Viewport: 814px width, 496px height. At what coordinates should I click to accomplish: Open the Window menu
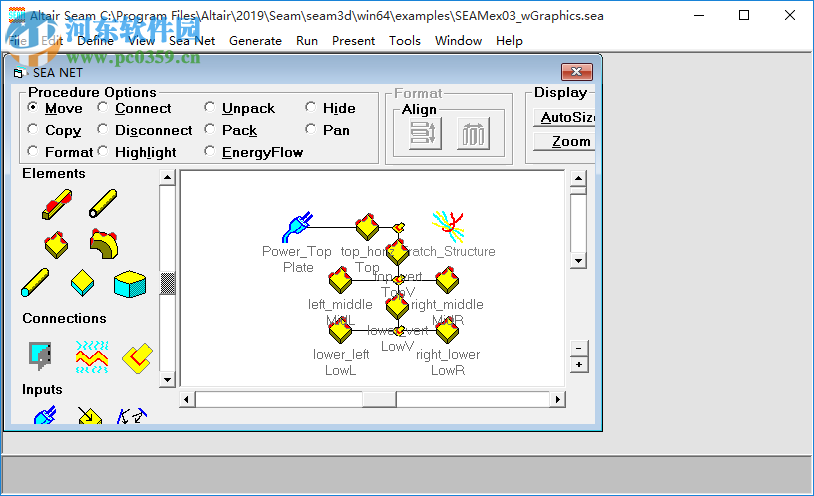click(458, 41)
